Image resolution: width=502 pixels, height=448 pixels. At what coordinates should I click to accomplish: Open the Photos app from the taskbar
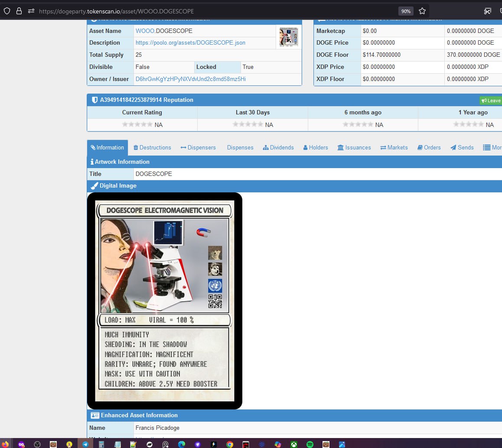342,444
